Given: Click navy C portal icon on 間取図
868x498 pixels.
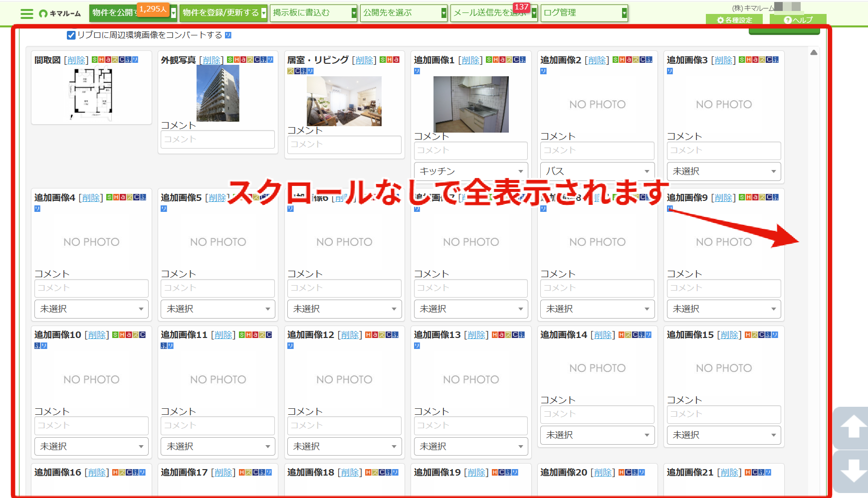Looking at the screenshot, I should 122,59.
